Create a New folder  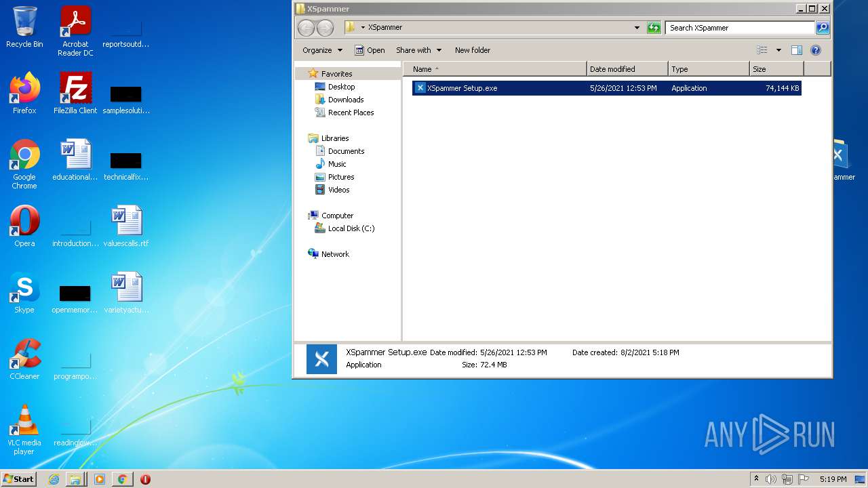coord(473,50)
